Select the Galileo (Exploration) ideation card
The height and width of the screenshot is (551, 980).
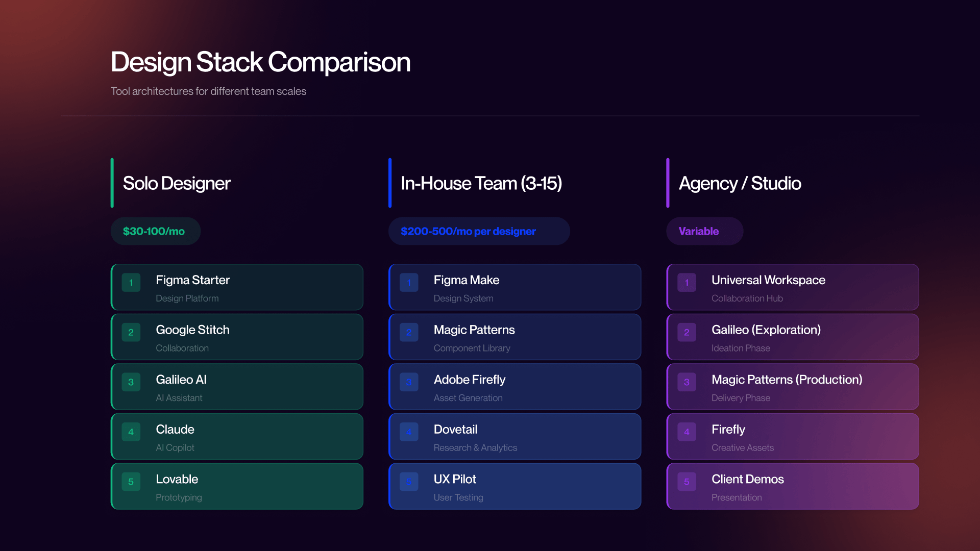click(x=792, y=337)
